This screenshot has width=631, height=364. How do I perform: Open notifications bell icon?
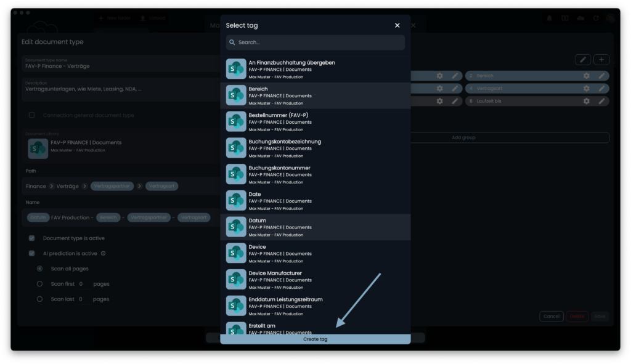tap(549, 18)
